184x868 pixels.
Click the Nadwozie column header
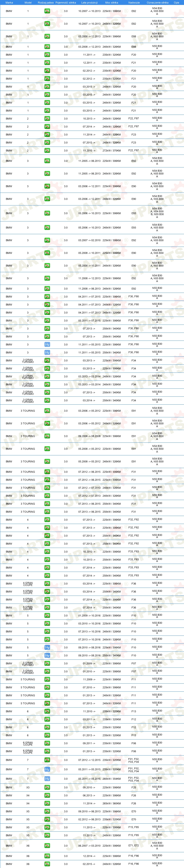click(134, 2)
